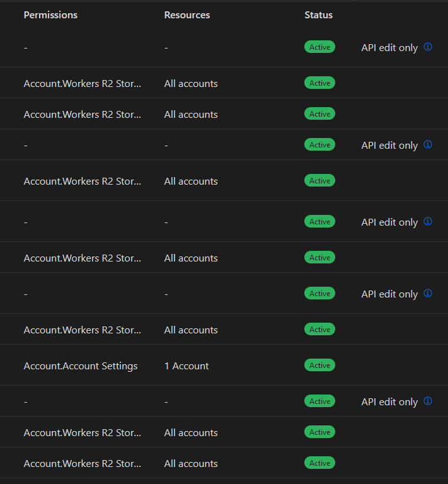
Task: Click "All accounts" in the bottom row
Action: click(x=191, y=463)
